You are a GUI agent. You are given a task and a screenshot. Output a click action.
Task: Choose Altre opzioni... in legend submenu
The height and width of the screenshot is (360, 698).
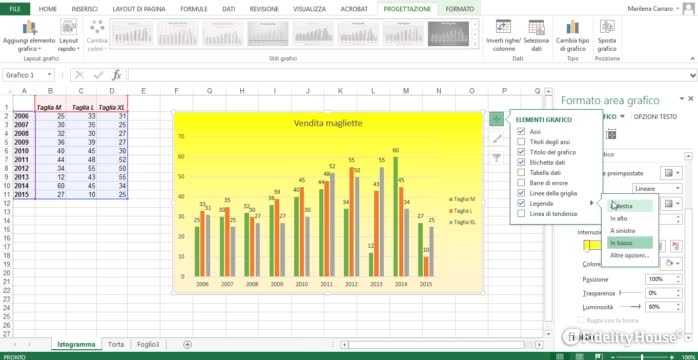click(629, 255)
